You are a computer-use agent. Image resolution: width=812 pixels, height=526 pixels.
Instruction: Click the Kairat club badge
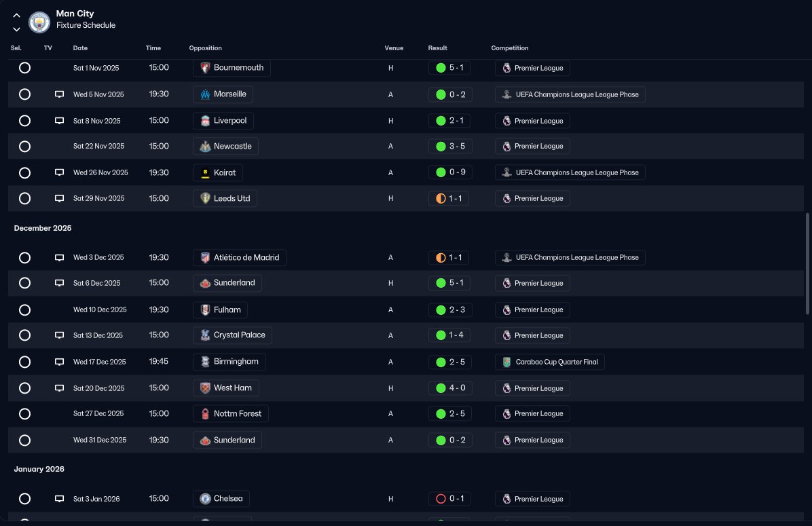205,173
